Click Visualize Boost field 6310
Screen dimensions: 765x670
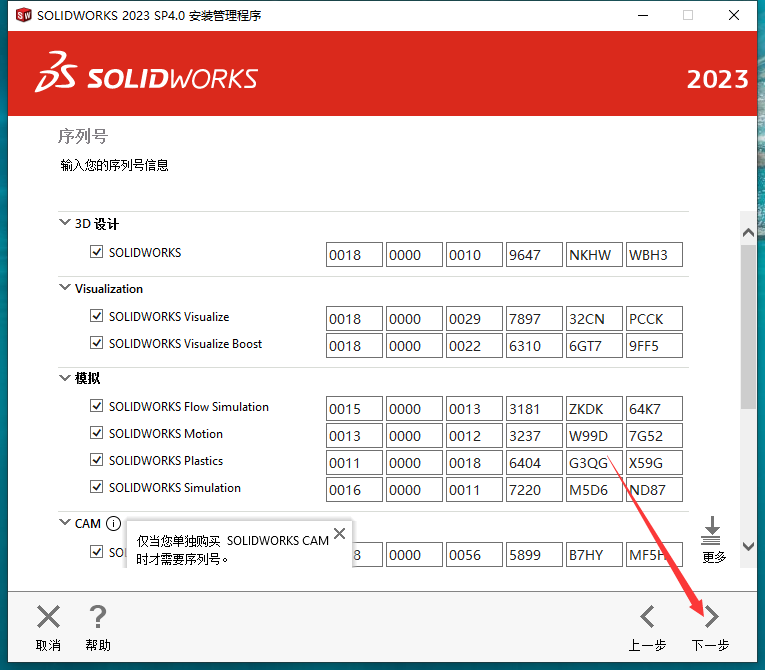534,345
